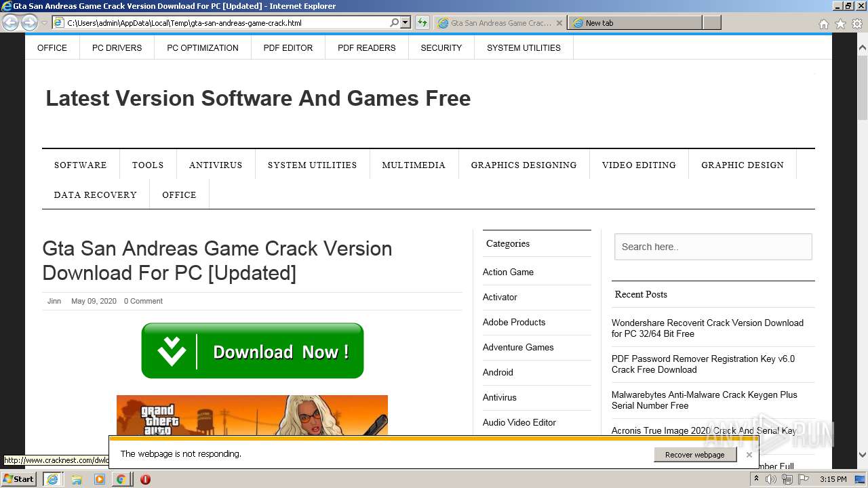The width and height of the screenshot is (868, 488).
Task: Open Favorites star icon
Action: click(840, 24)
